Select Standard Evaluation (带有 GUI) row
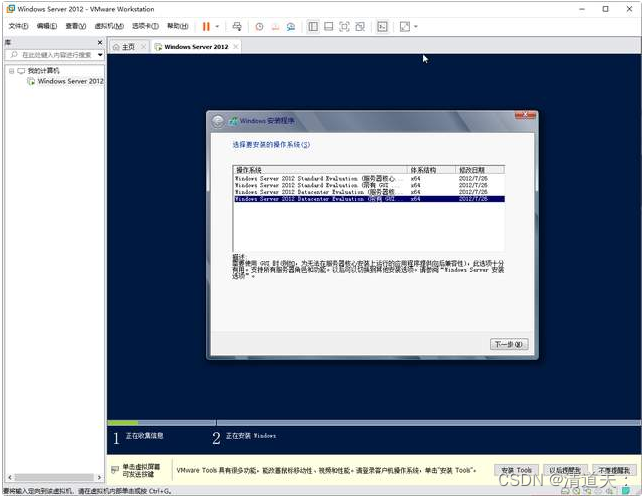The height and width of the screenshot is (498, 642). pos(369,186)
